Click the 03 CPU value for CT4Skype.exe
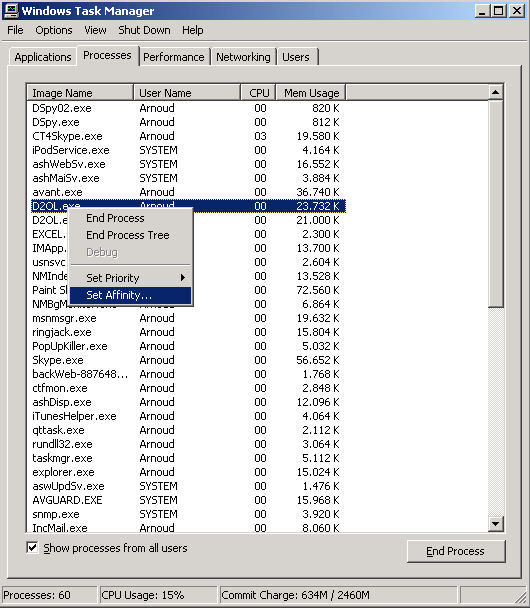This screenshot has height=608, width=530. [260, 136]
